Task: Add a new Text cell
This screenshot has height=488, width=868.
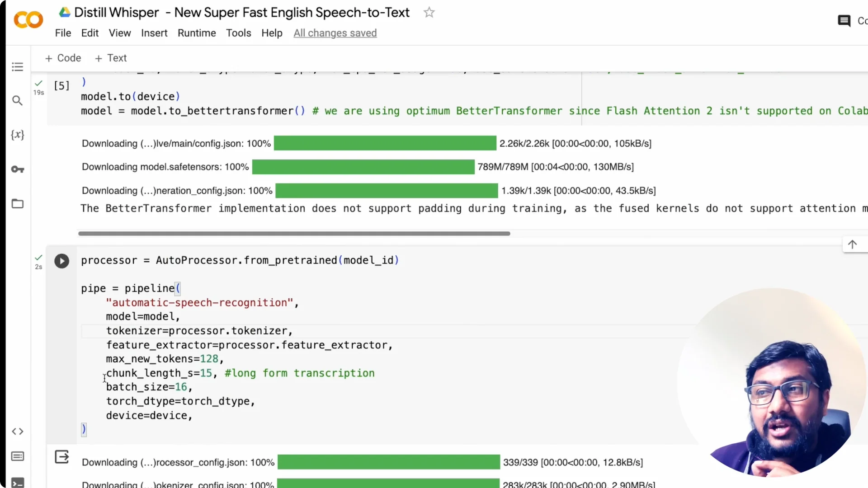Action: tap(111, 58)
